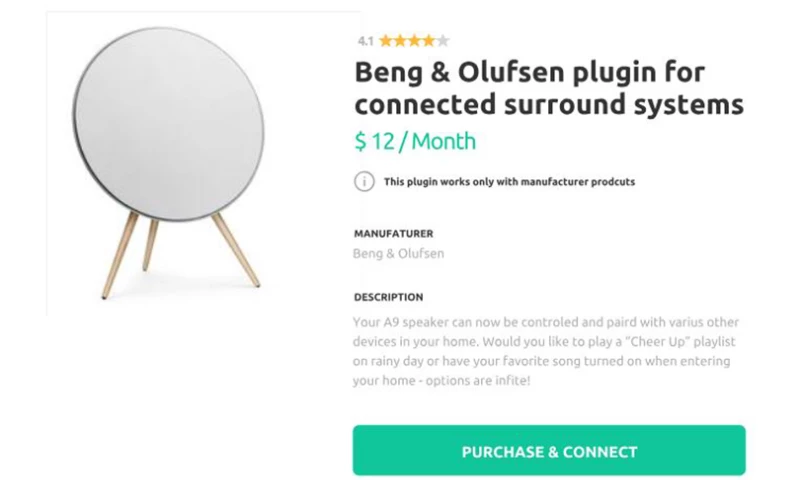
Task: Click the grey fifth rating star
Action: 442,41
